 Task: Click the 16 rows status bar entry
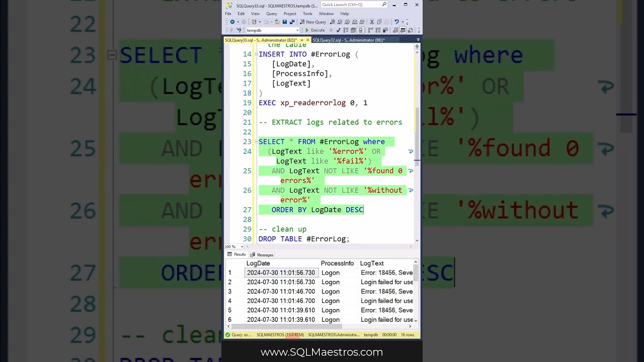point(407,335)
